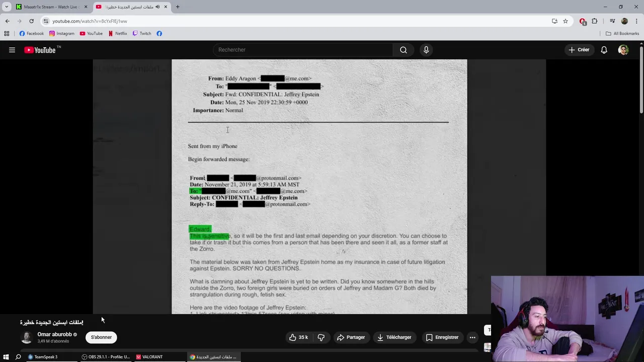Download the video via Télécharger
The height and width of the screenshot is (362, 644).
pos(394,337)
